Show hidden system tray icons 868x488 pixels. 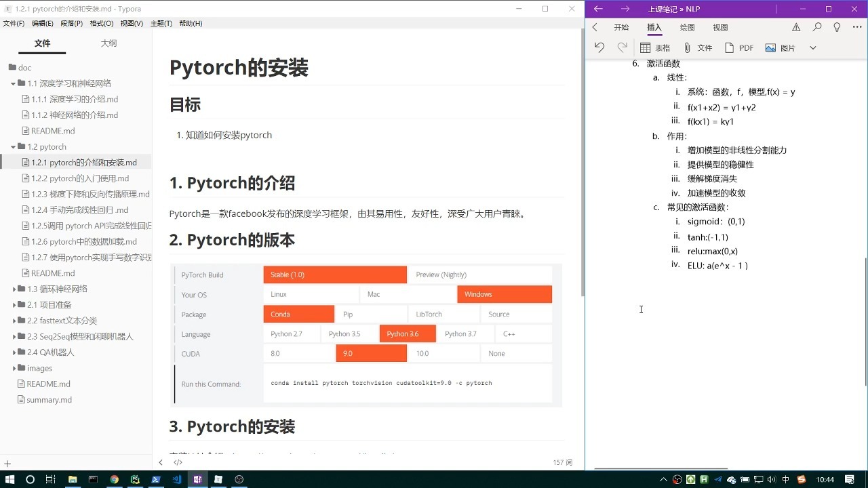coord(663,479)
